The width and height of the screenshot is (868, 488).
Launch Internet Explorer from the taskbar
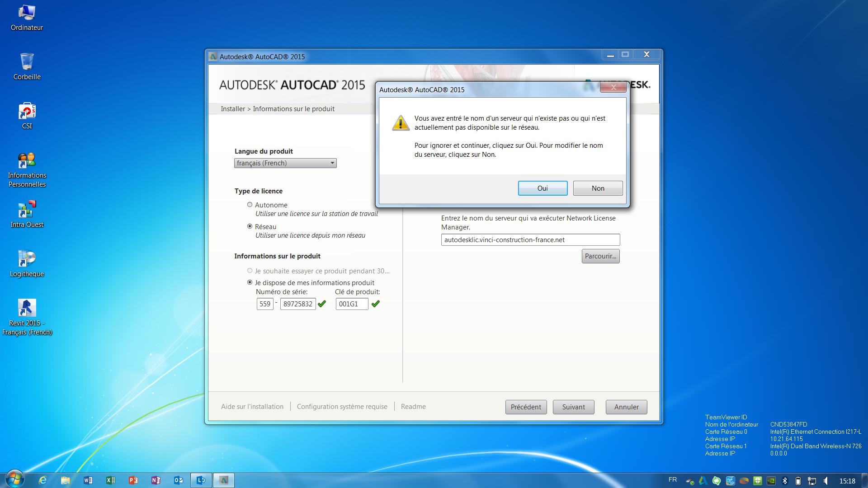pos(43,480)
